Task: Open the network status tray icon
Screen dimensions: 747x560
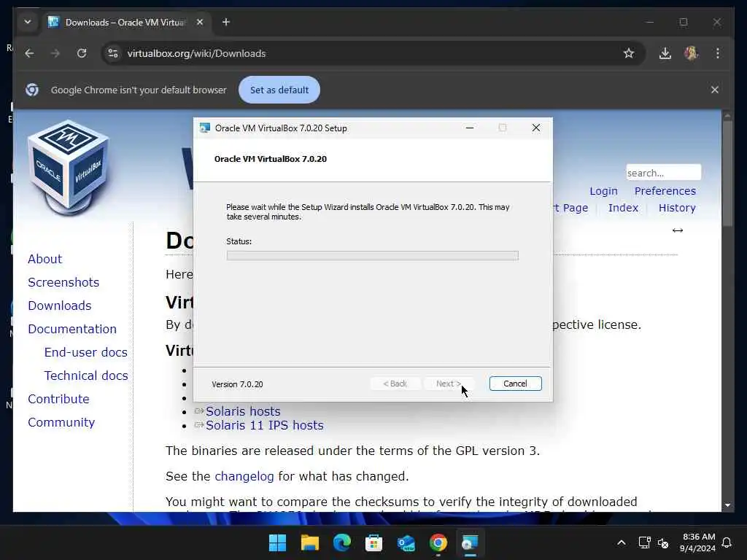Action: coord(644,542)
